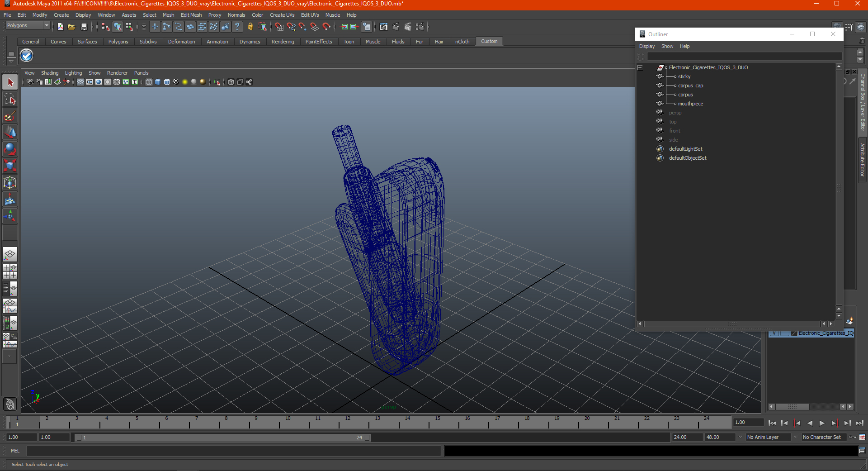Select the mouthpiece node in Outliner
The height and width of the screenshot is (471, 868).
pos(690,104)
